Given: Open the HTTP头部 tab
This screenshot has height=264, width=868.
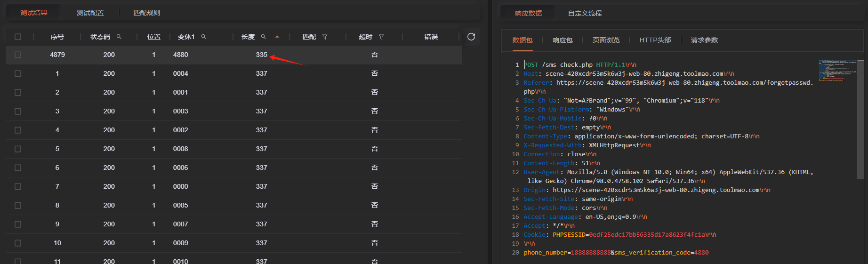Looking at the screenshot, I should [x=655, y=40].
